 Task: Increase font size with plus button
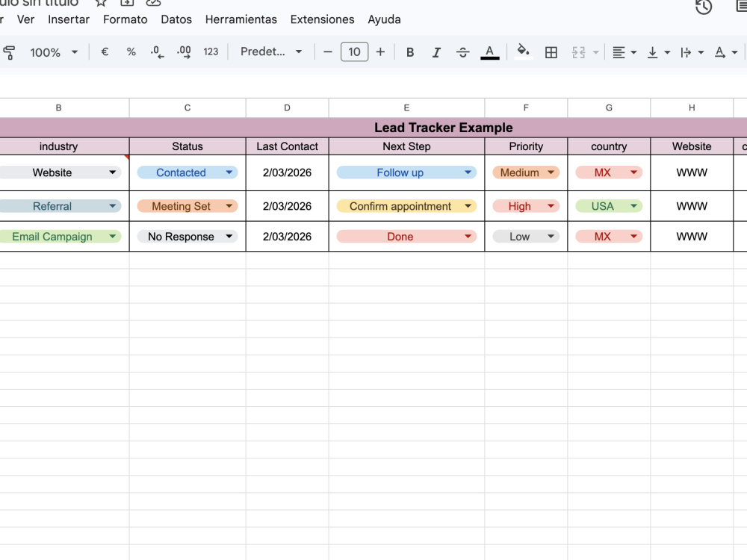(x=380, y=52)
